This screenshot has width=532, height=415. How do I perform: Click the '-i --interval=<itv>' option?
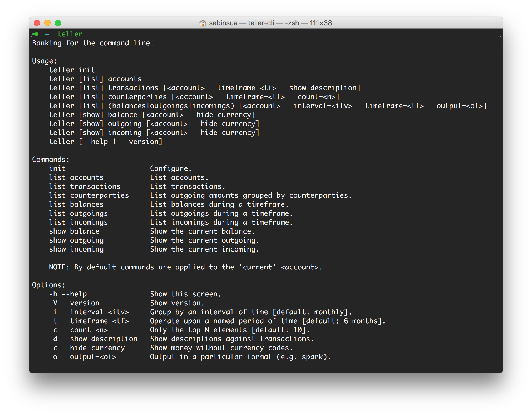click(x=89, y=312)
